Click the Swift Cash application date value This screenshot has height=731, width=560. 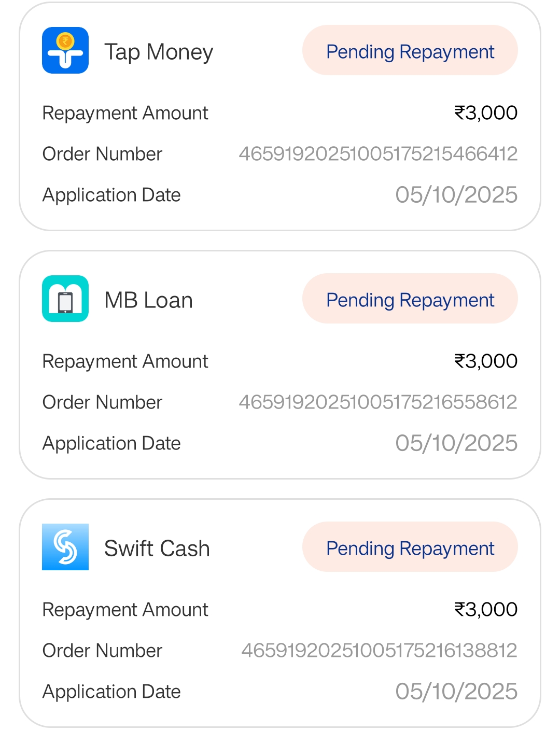pos(456,692)
